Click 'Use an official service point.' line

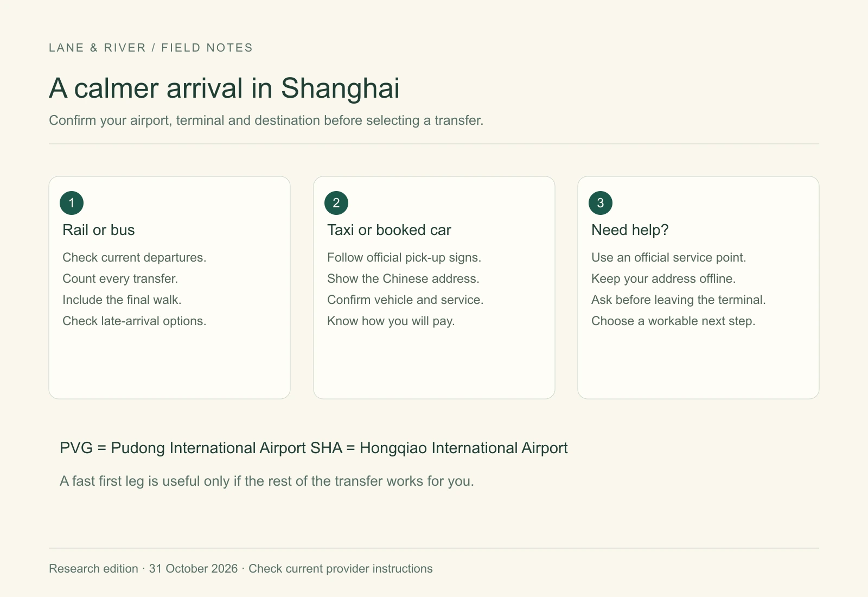pyautogui.click(x=669, y=257)
